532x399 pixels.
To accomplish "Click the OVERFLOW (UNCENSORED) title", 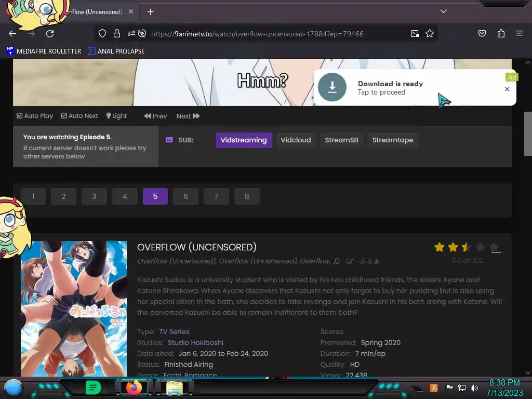I will [196, 247].
